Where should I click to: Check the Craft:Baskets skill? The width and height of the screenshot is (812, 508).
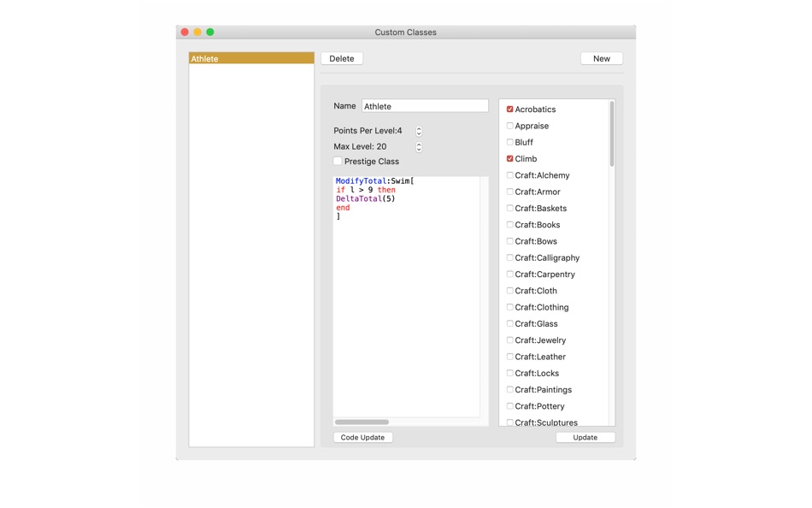click(509, 209)
